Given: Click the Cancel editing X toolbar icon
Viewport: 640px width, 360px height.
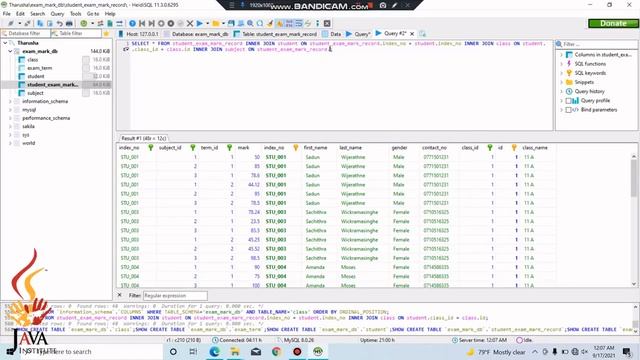Looking at the screenshot, I should tap(190, 24).
